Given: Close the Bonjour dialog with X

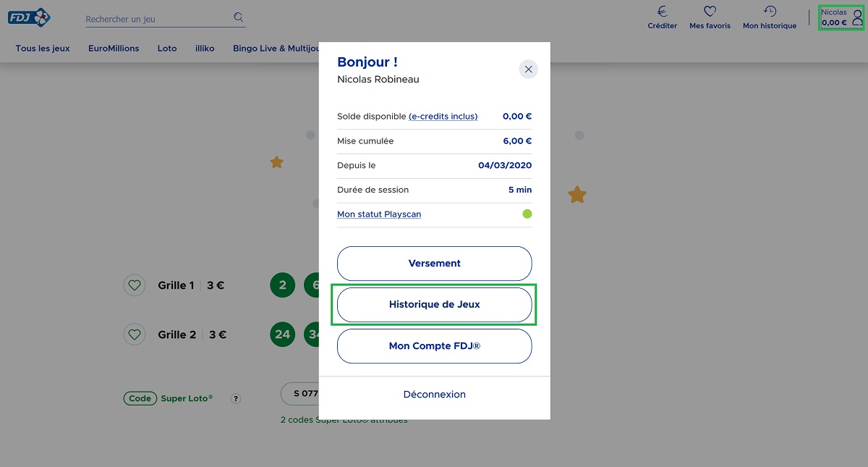Looking at the screenshot, I should click(x=529, y=70).
